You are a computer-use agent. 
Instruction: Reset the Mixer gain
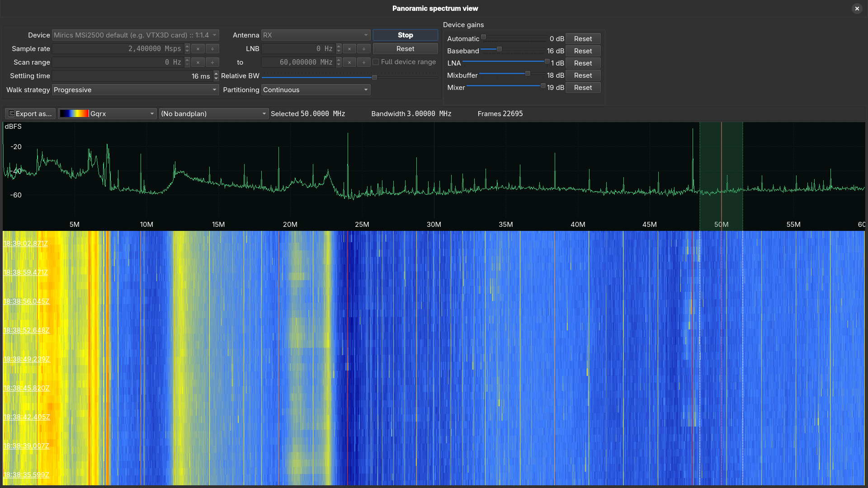pyautogui.click(x=583, y=88)
